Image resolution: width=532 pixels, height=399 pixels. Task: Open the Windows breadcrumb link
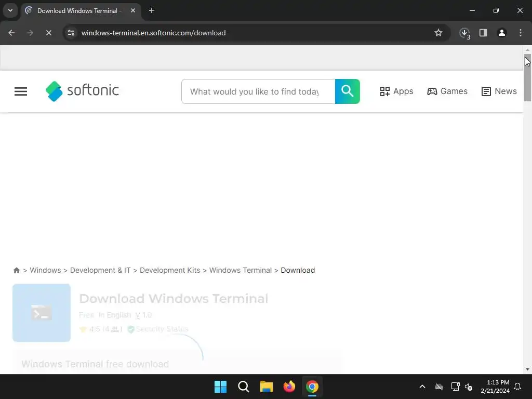click(x=46, y=270)
